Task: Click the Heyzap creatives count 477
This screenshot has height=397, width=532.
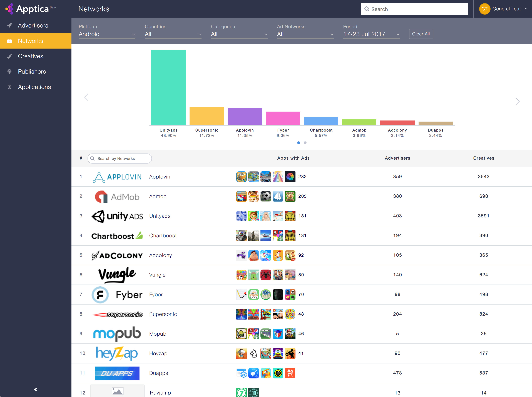Action: (x=484, y=353)
